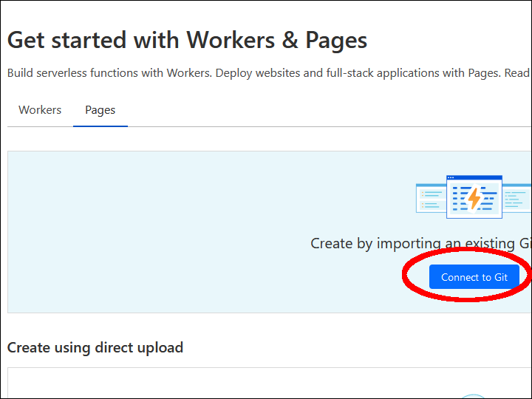
Task: Switch to the Workers tab
Action: [x=40, y=110]
